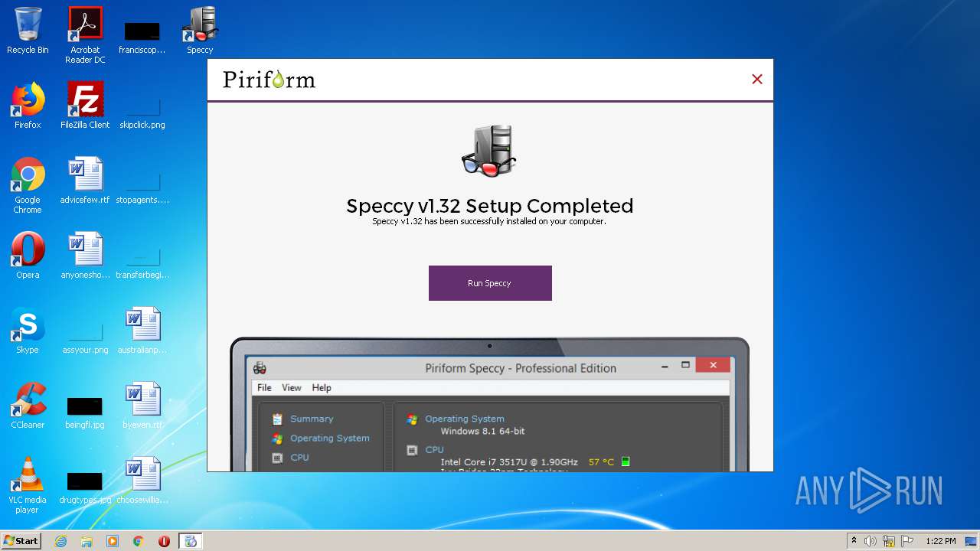The width and height of the screenshot is (980, 551).
Task: Click the Piriform logo in the dialog header
Action: pos(269,79)
